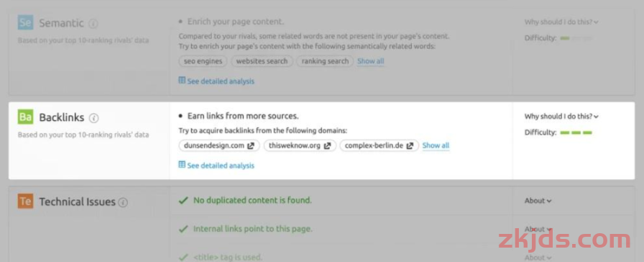Click the Backlinks info icon
The height and width of the screenshot is (262, 644).
(x=94, y=118)
